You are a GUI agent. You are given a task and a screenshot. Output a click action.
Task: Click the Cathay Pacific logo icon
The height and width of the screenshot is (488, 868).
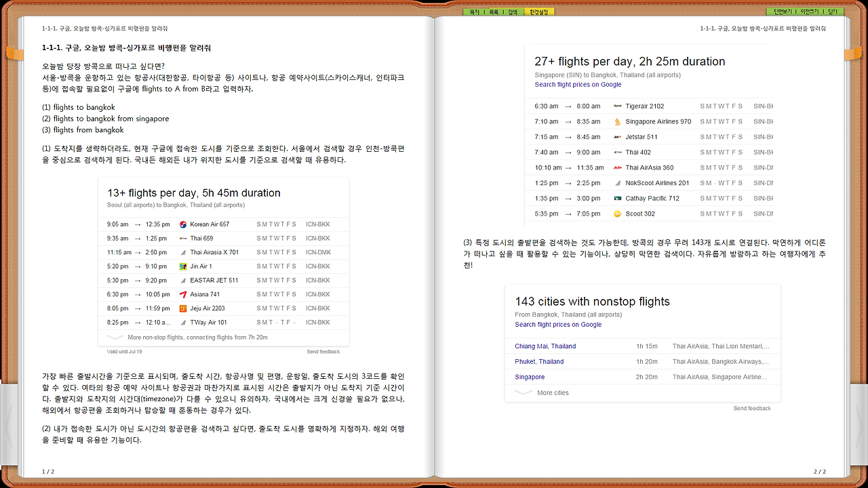click(618, 199)
